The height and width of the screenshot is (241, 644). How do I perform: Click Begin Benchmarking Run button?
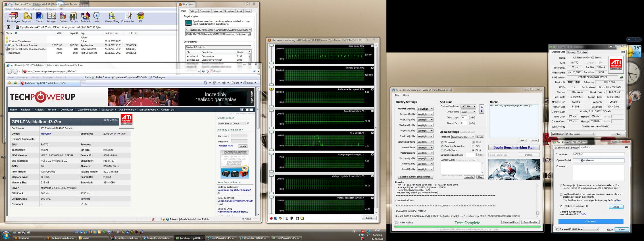click(x=514, y=147)
